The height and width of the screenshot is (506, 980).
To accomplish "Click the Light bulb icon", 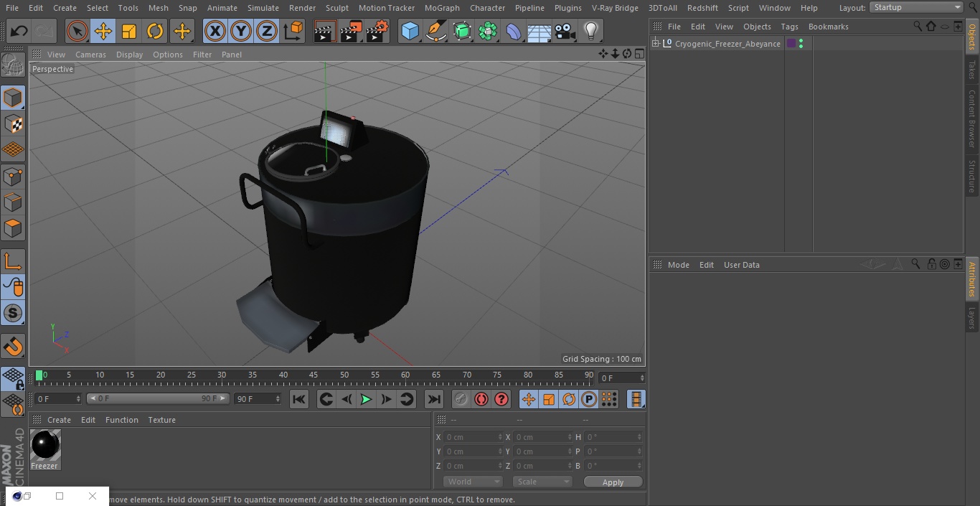I will tap(590, 32).
